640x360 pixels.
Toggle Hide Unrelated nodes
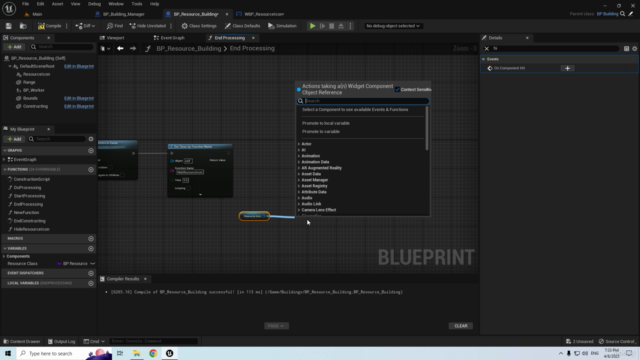pos(148,26)
